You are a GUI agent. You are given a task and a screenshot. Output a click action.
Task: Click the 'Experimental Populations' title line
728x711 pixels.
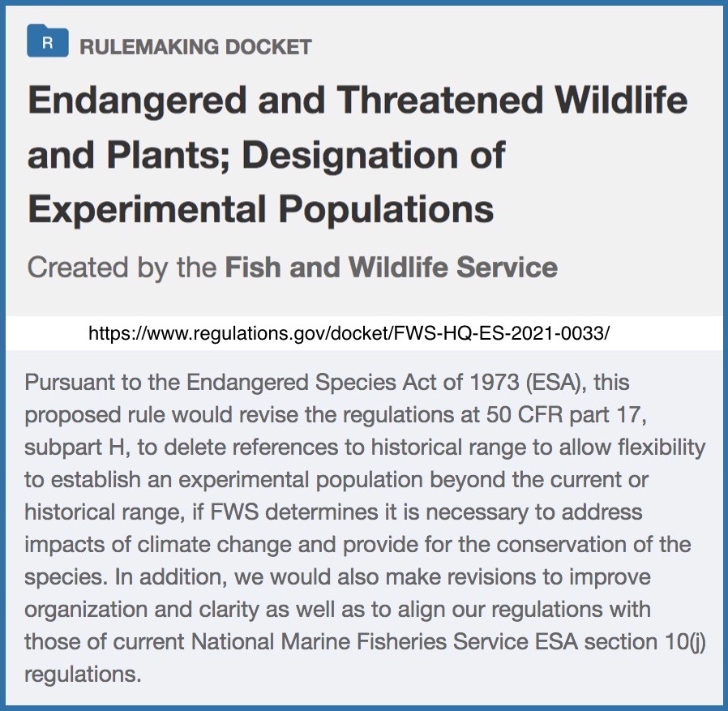(x=260, y=209)
